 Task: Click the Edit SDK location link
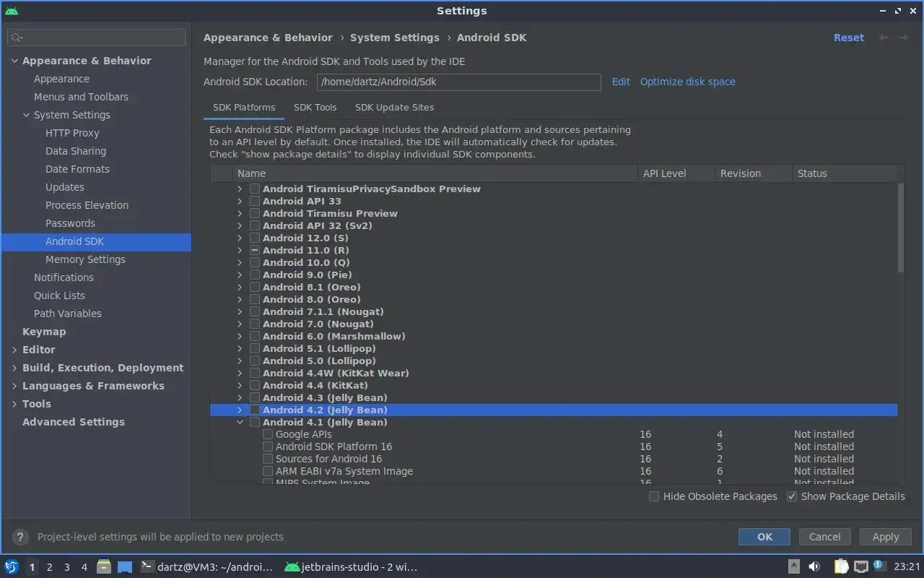(x=621, y=82)
